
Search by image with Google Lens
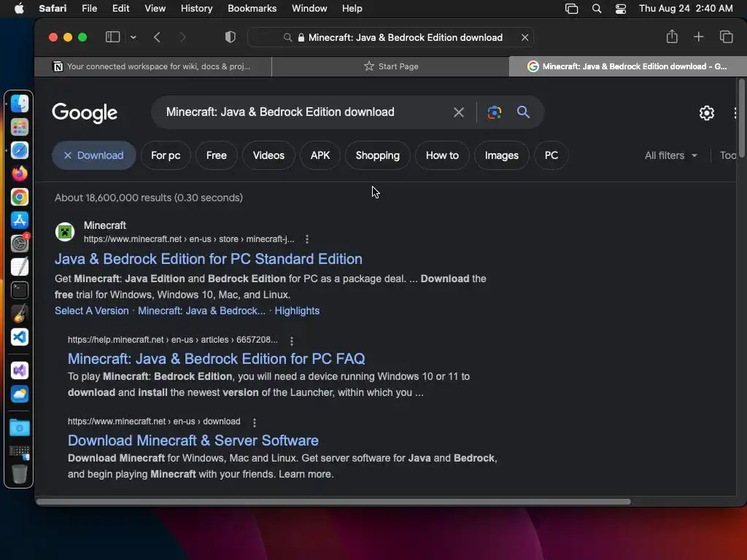tap(494, 112)
